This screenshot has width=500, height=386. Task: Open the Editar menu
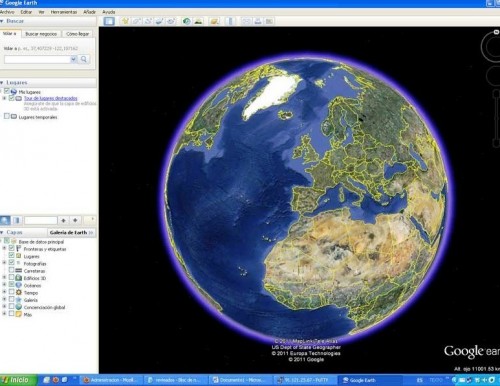26,12
